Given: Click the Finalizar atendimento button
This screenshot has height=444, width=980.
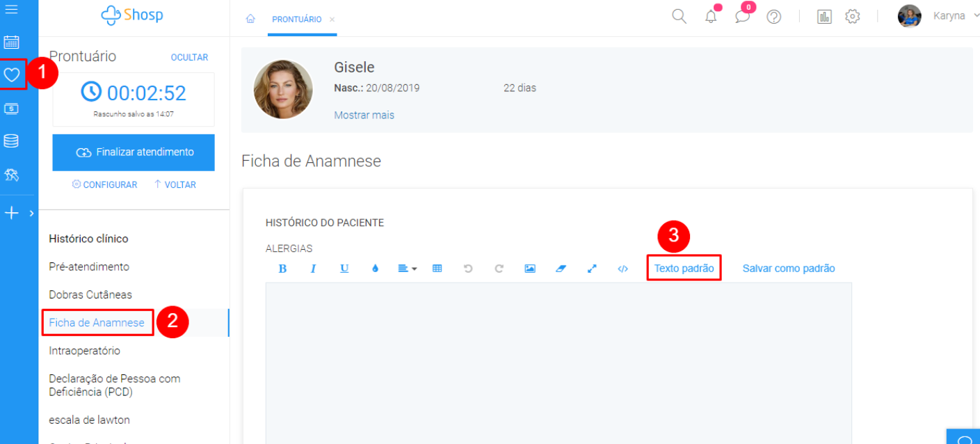Looking at the screenshot, I should (x=134, y=152).
